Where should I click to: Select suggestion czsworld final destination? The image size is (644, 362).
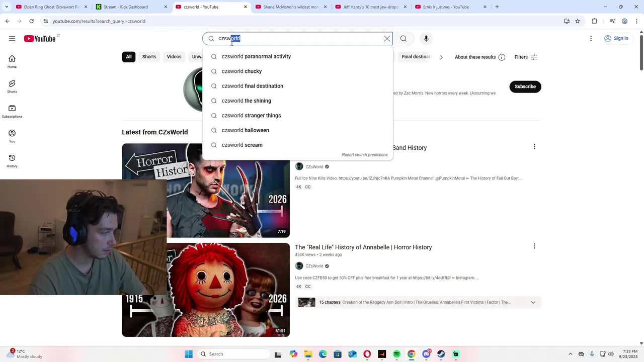coord(297,86)
